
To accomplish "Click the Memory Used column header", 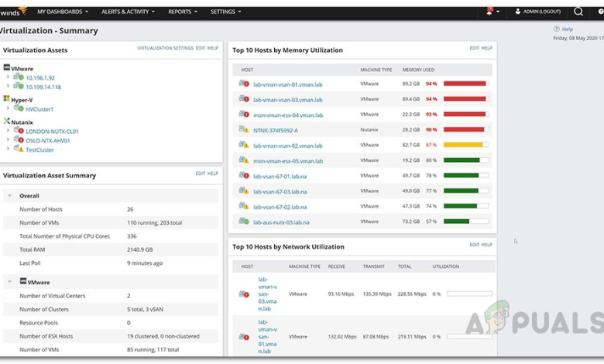I will point(418,70).
